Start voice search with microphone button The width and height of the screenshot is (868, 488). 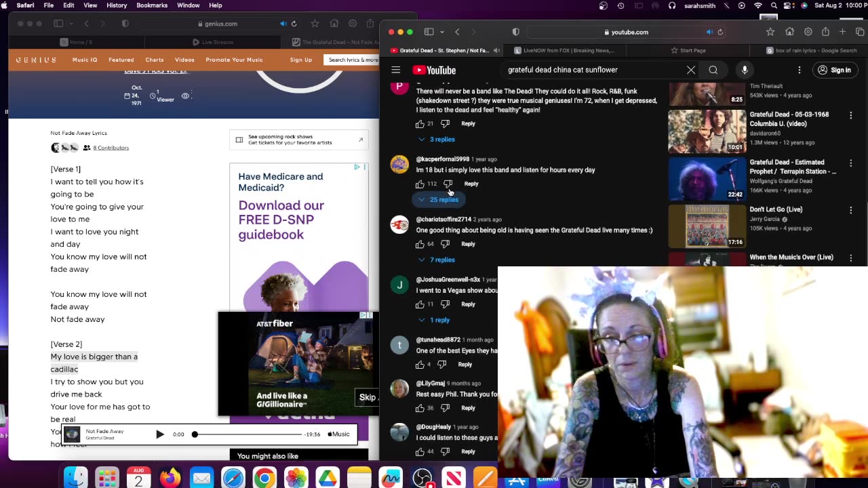745,70
